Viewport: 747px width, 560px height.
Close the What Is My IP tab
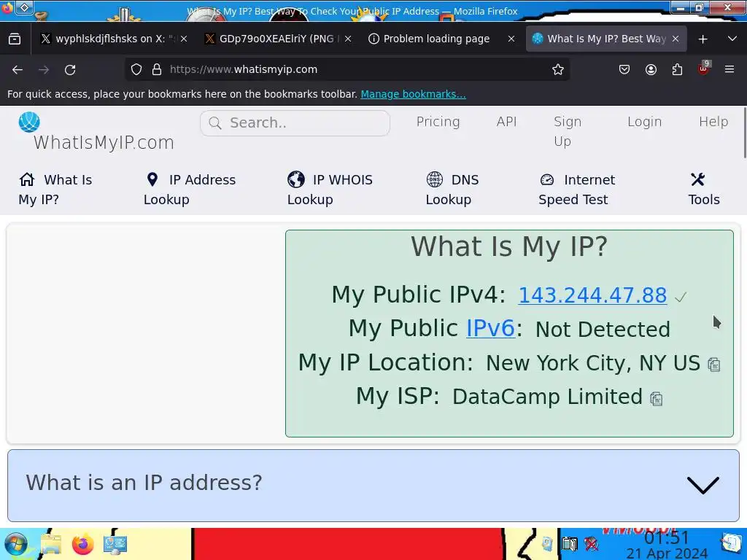pyautogui.click(x=676, y=39)
